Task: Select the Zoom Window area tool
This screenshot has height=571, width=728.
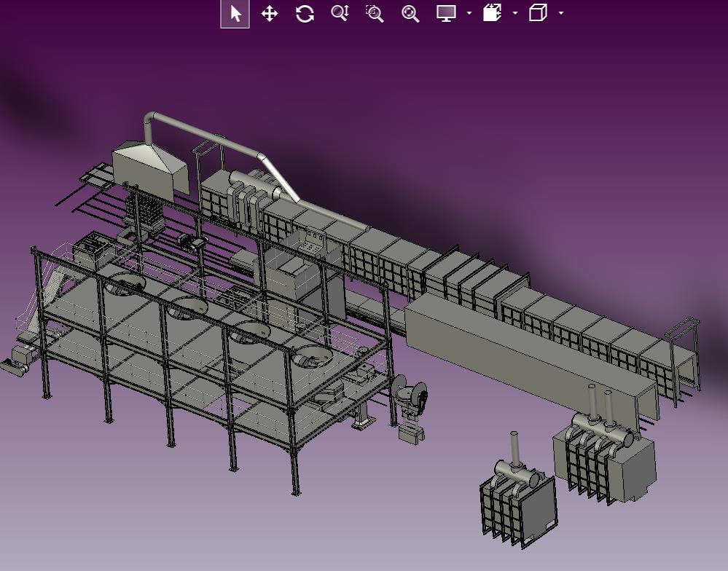Action: coord(375,13)
